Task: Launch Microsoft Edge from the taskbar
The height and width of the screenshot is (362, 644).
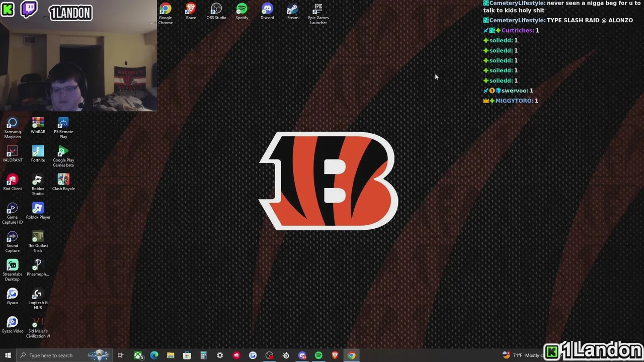Action: click(154, 355)
